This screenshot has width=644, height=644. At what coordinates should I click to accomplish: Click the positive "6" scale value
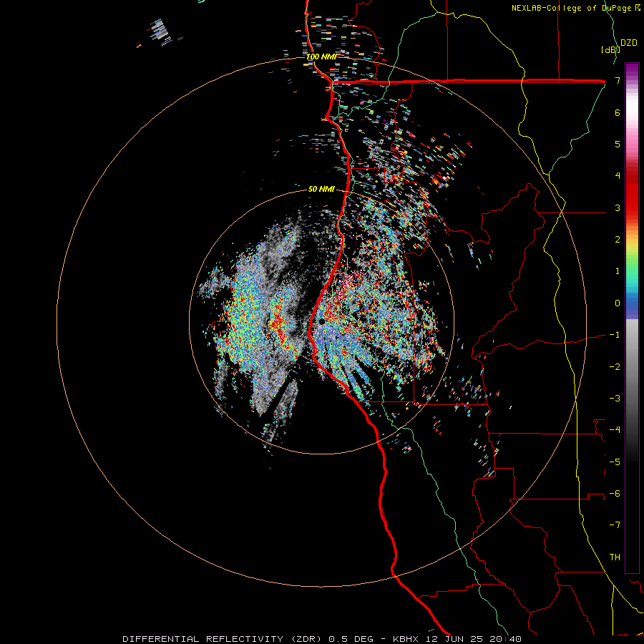(618, 112)
